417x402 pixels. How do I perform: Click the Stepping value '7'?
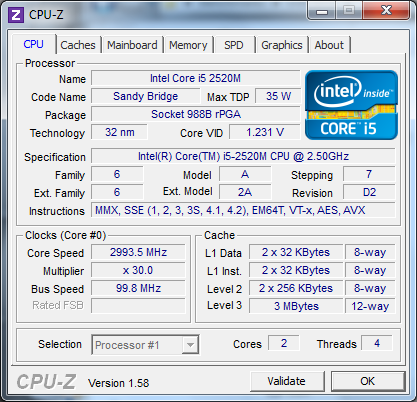(x=369, y=174)
